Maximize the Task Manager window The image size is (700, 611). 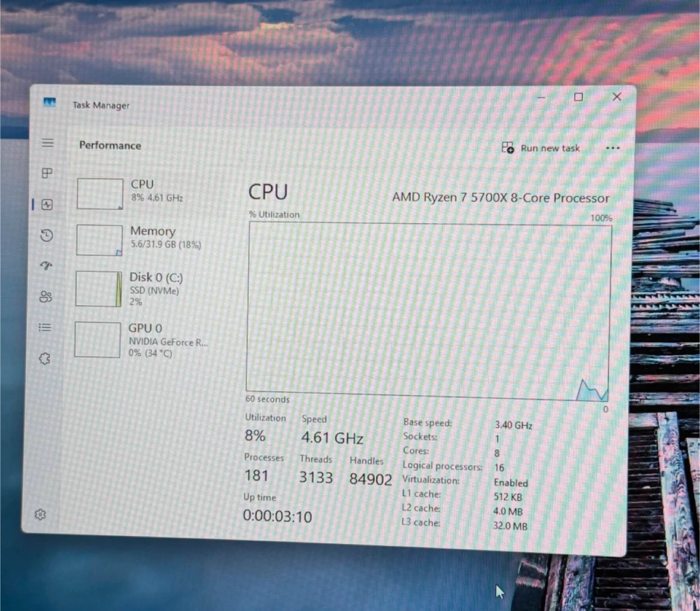point(578,97)
